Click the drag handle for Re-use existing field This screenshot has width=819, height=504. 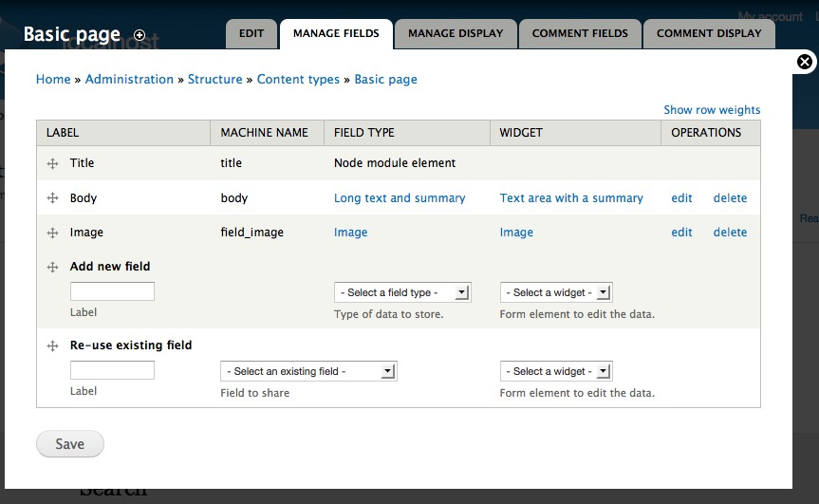(52, 345)
